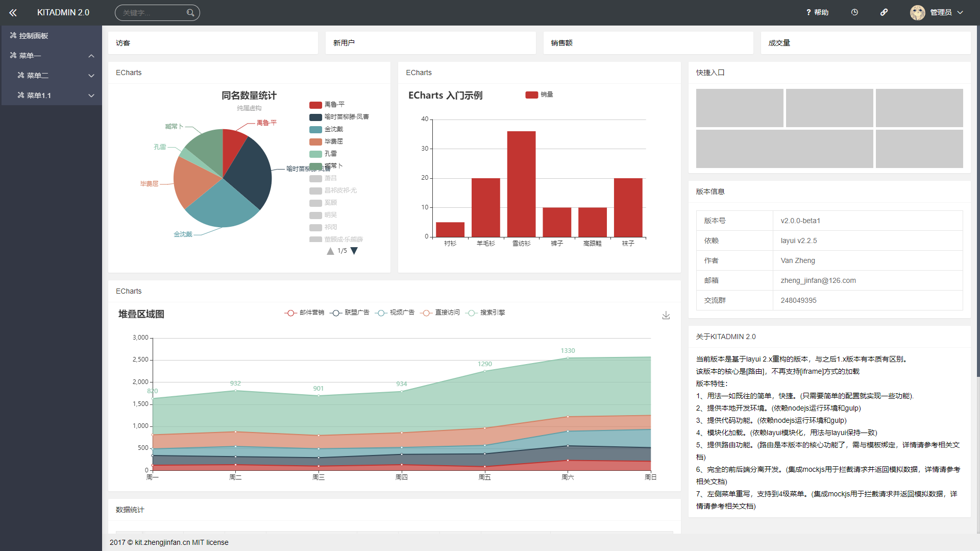Viewport: 980px width, 551px height.
Task: Click the layui v2.2.5 dependency cell
Action: pos(868,241)
